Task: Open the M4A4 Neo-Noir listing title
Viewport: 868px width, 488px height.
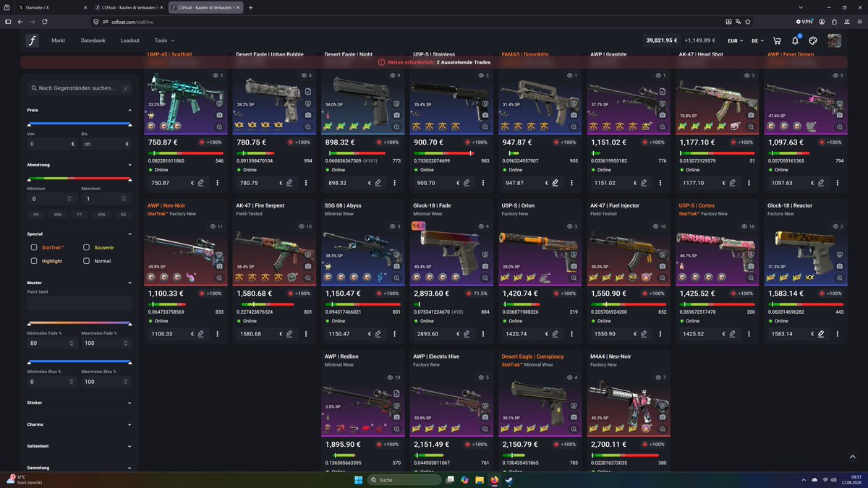Action: [x=609, y=356]
